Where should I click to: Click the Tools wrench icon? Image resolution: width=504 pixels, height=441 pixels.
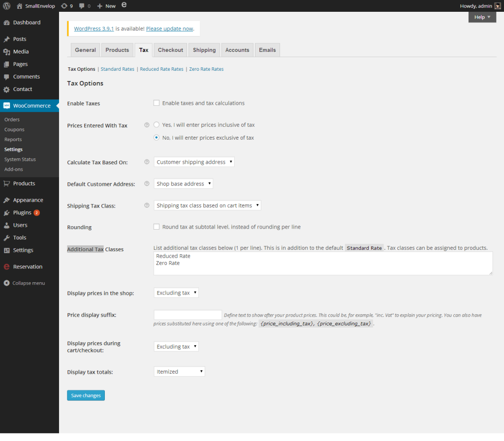tap(6, 238)
